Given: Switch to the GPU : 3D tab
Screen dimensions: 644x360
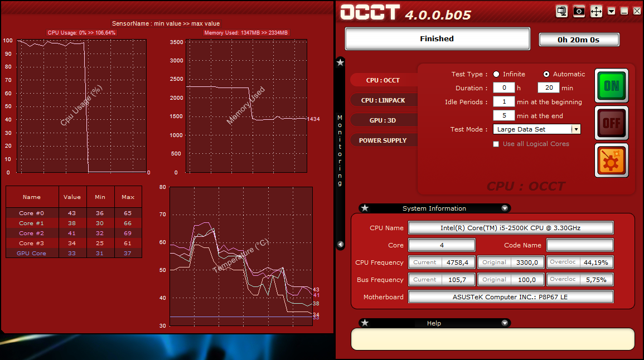Looking at the screenshot, I should pyautogui.click(x=383, y=120).
